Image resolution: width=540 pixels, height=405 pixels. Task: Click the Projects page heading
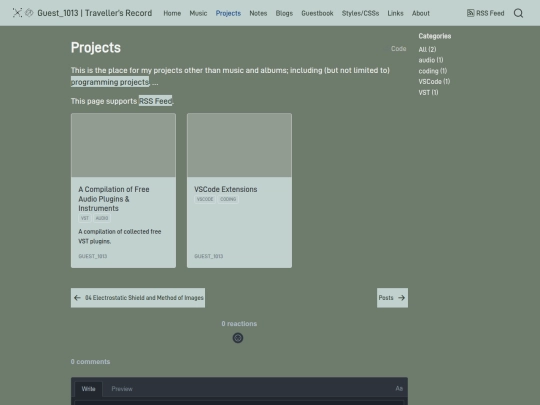tap(96, 48)
